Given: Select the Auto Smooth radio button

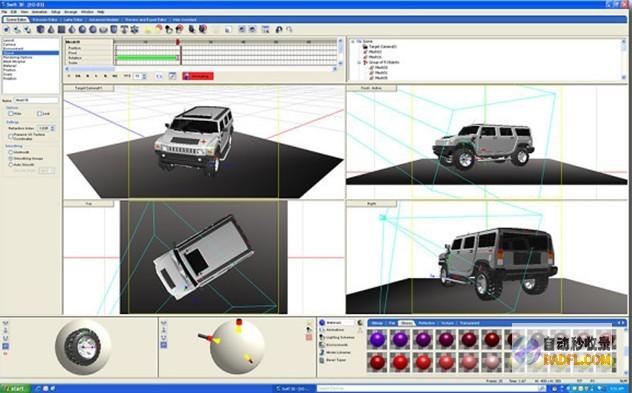Looking at the screenshot, I should (x=11, y=164).
